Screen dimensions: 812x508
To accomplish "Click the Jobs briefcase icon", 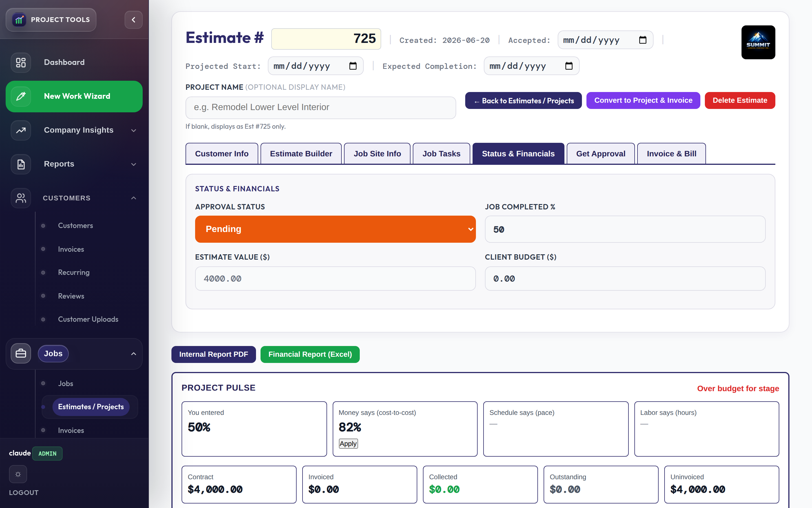I will 21,353.
